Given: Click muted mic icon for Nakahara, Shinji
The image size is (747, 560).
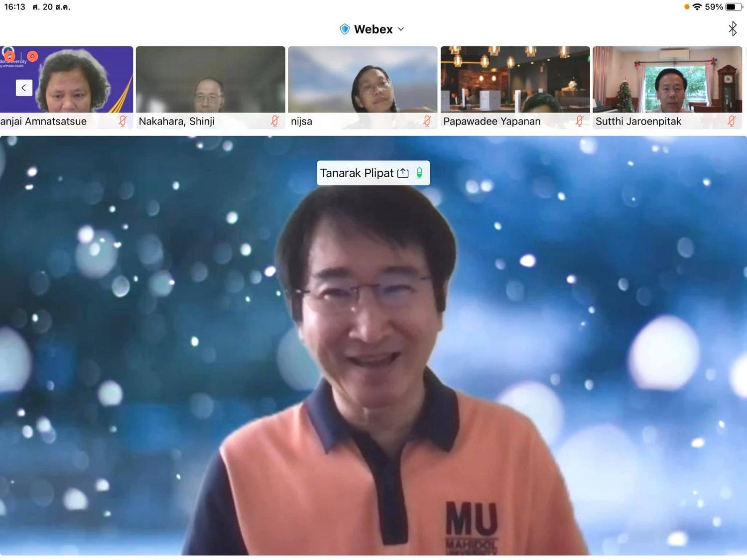Looking at the screenshot, I should coord(275,121).
